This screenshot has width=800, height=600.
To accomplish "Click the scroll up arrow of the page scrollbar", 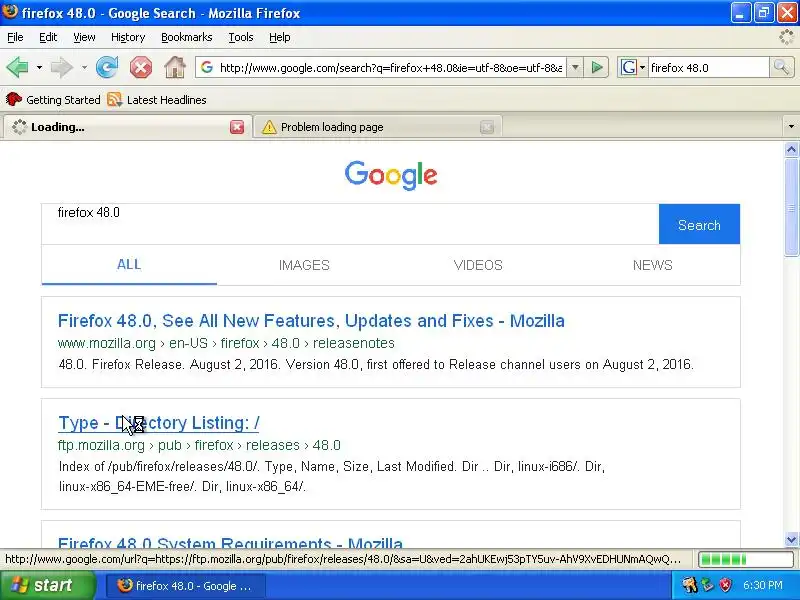I will click(x=791, y=149).
